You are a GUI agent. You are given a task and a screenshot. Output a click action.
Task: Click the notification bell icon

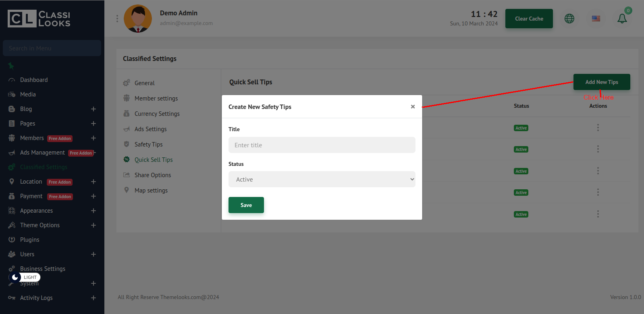click(x=622, y=19)
